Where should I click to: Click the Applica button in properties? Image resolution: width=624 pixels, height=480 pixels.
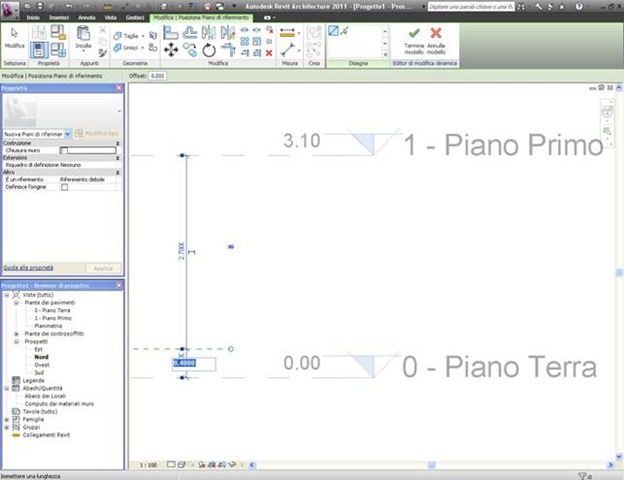pos(103,268)
